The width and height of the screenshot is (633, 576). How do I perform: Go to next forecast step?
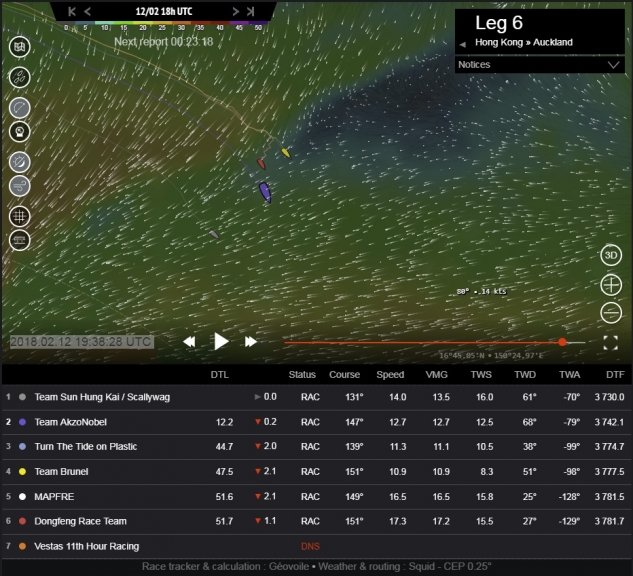(x=235, y=12)
